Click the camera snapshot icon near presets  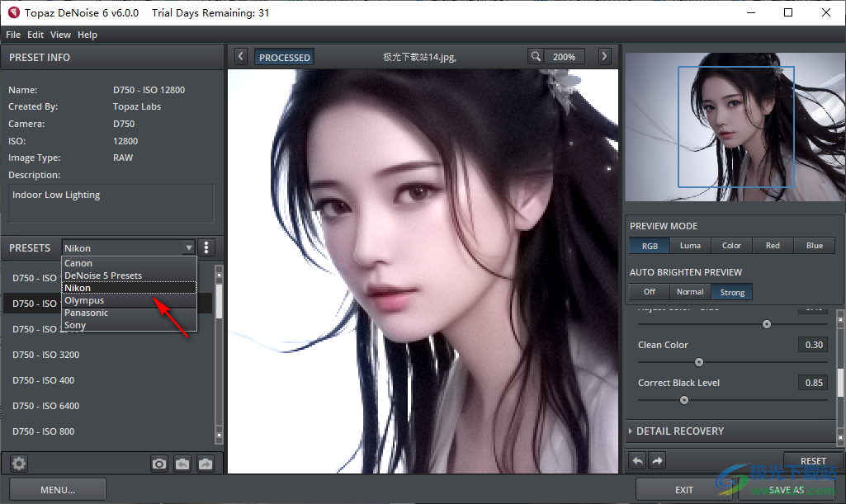158,464
